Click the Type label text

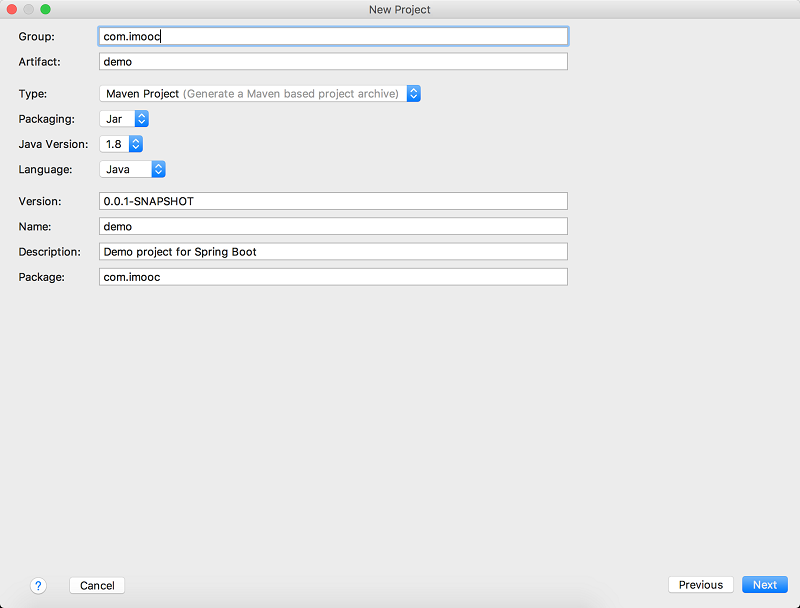32,94
